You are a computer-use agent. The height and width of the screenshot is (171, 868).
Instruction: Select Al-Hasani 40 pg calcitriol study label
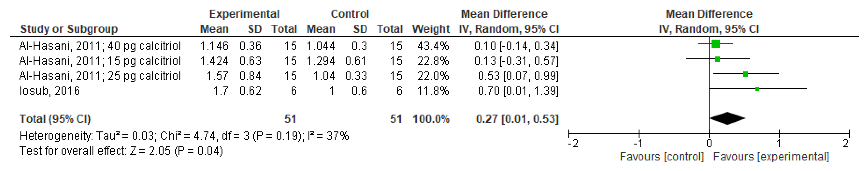click(x=100, y=46)
